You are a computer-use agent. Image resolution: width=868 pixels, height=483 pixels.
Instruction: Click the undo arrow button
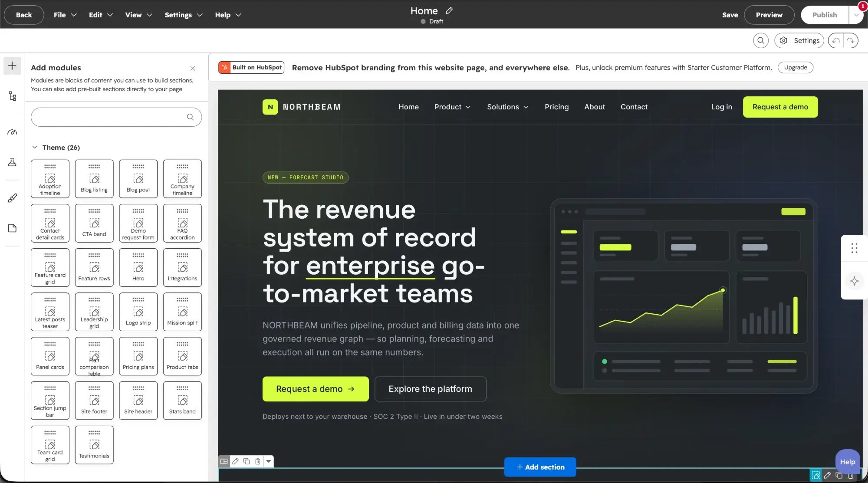click(x=835, y=40)
